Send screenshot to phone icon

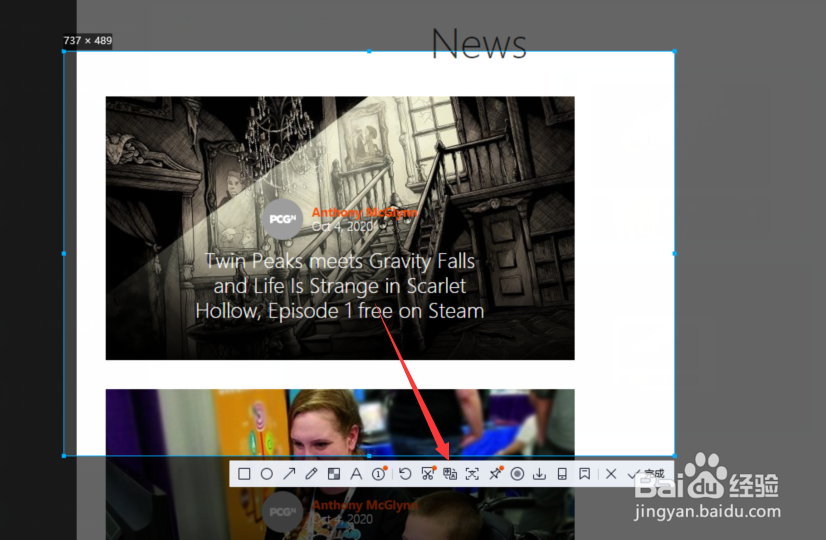[x=562, y=474]
